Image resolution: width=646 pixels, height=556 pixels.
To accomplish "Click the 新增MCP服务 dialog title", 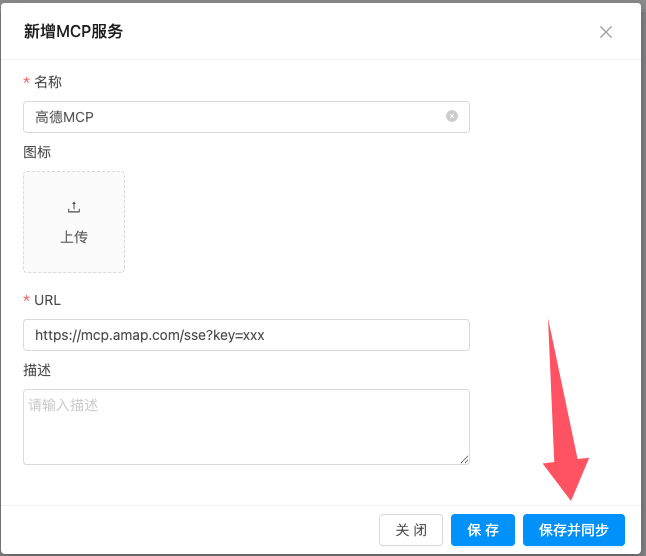I will tap(73, 31).
